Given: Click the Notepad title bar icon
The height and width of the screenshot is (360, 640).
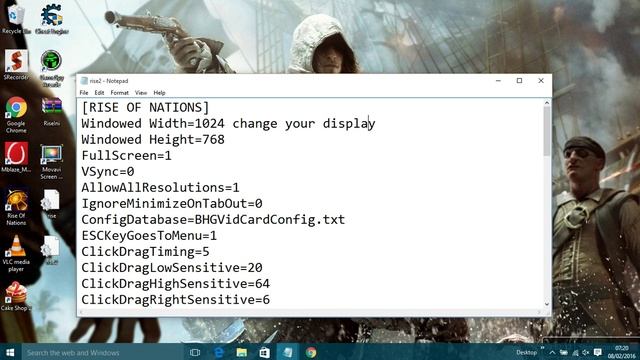Looking at the screenshot, I should [x=84, y=81].
